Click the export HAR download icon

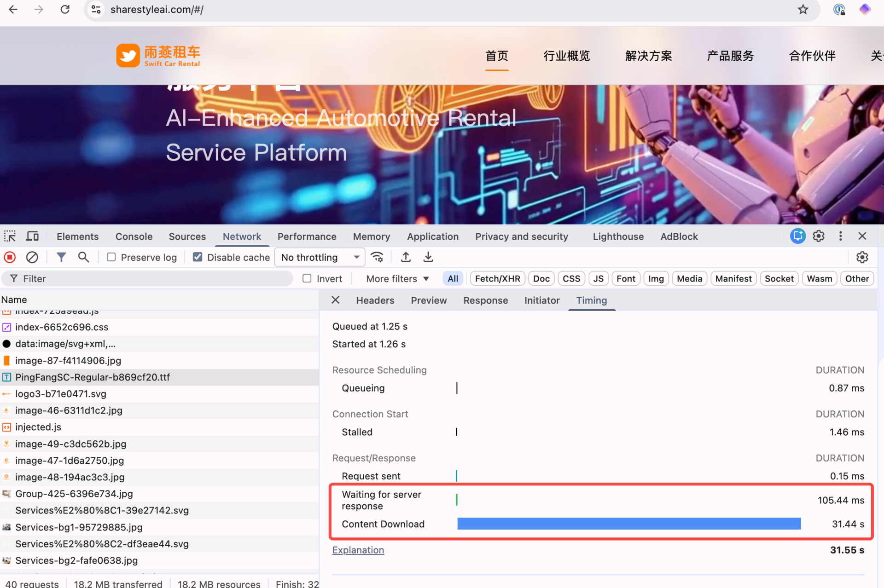pos(428,257)
